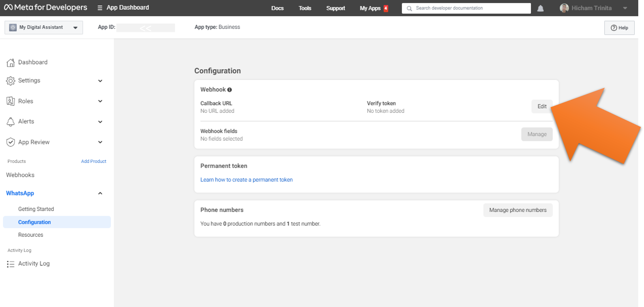Open the My Digital Assistant app dropdown
The image size is (644, 307).
(44, 28)
